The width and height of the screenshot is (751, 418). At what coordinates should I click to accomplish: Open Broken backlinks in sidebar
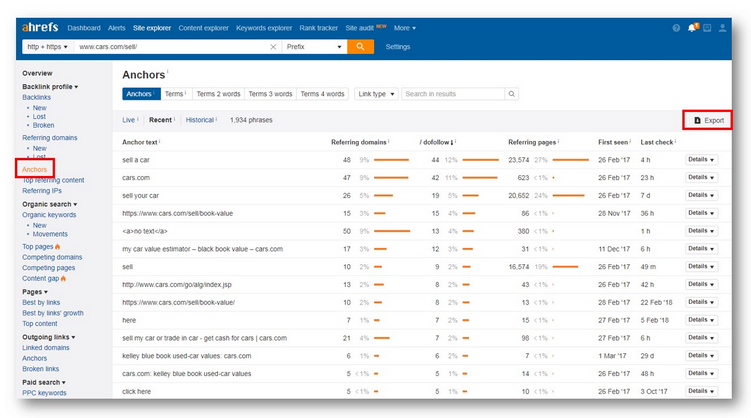click(43, 125)
